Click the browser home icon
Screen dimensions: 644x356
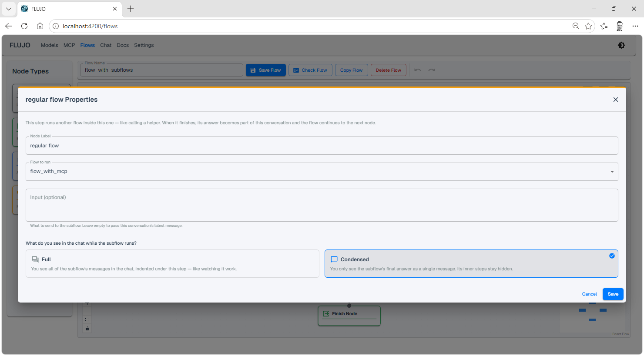(x=40, y=26)
